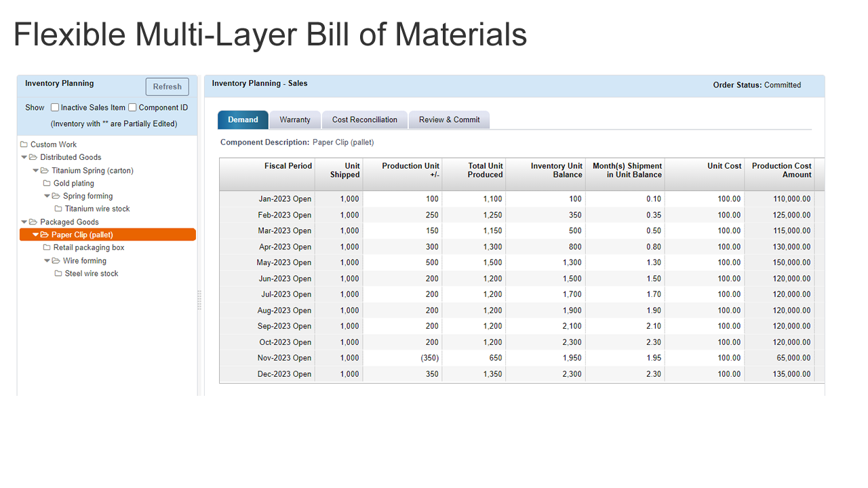Click the Apr-2023 Open period cell
Screen dimensions: 868x488
point(267,247)
